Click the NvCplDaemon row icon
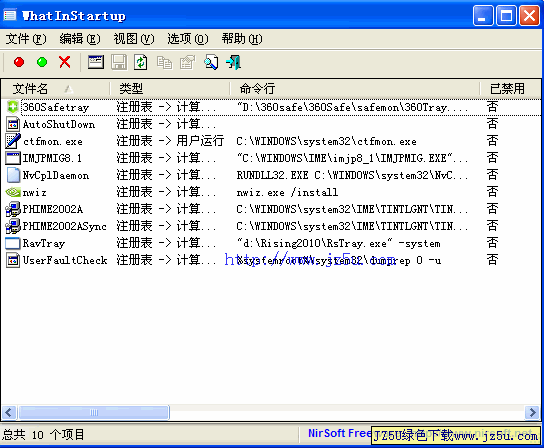Image resolution: width=544 pixels, height=448 pixels. 13,175
